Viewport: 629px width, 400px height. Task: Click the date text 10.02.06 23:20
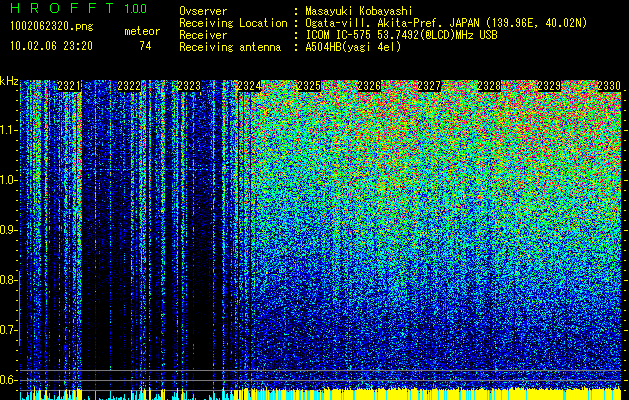coord(51,46)
